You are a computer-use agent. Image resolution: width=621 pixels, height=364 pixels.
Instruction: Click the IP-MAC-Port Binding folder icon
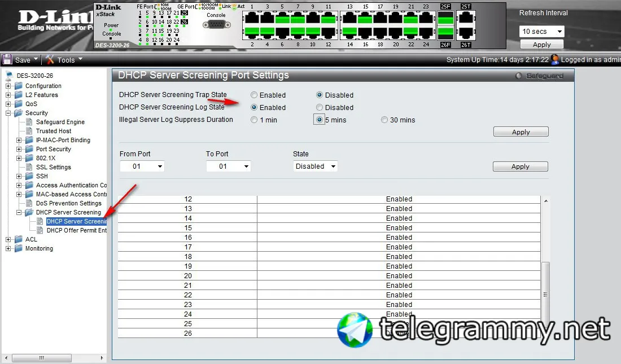point(29,140)
